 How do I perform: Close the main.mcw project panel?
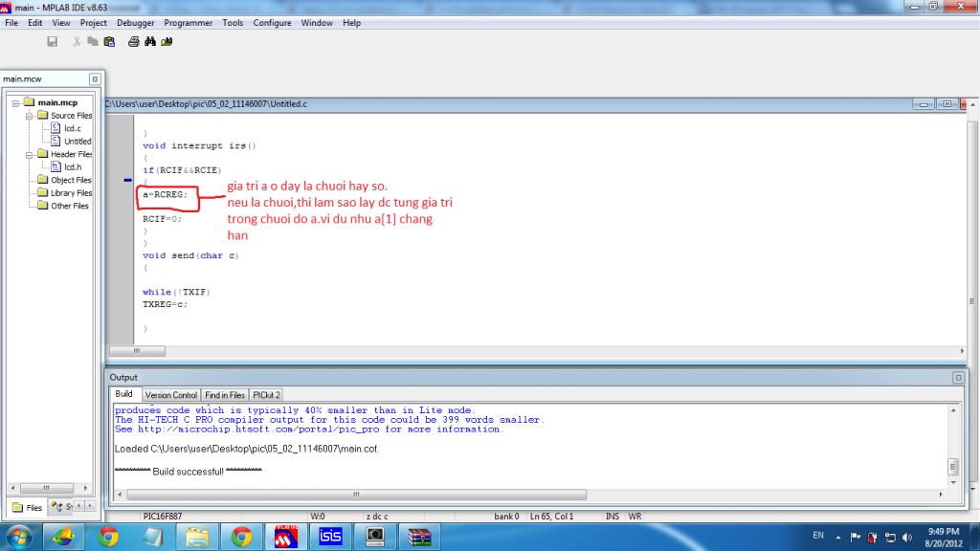click(95, 79)
